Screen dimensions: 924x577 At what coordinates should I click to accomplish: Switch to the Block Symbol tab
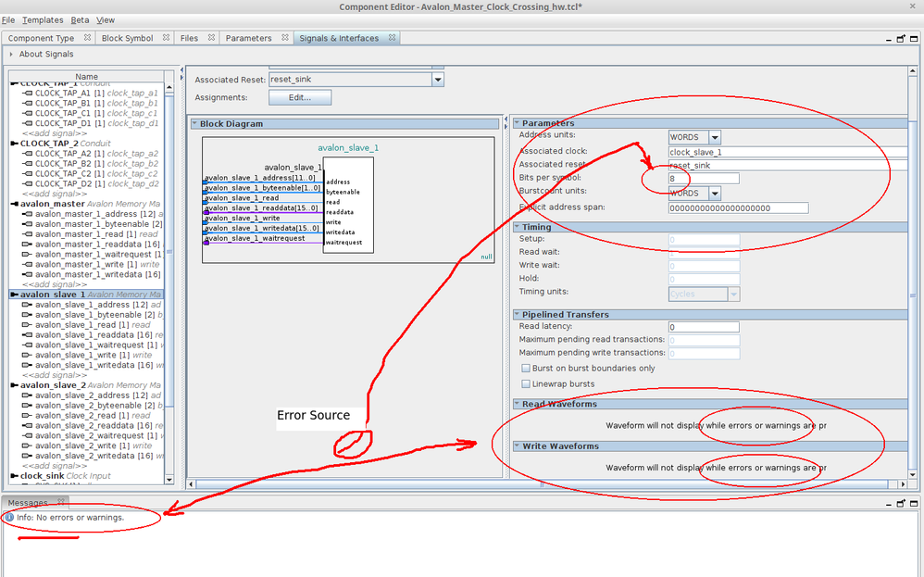point(127,38)
